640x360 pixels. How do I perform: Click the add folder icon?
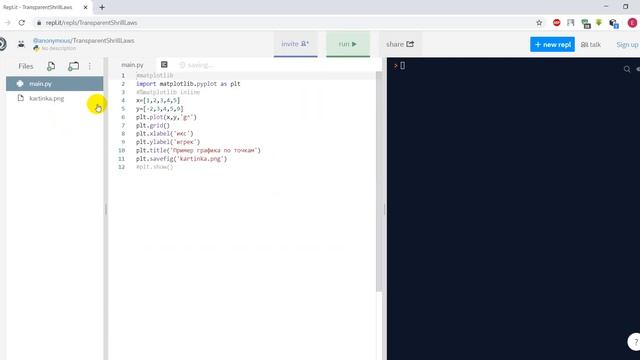[x=73, y=66]
